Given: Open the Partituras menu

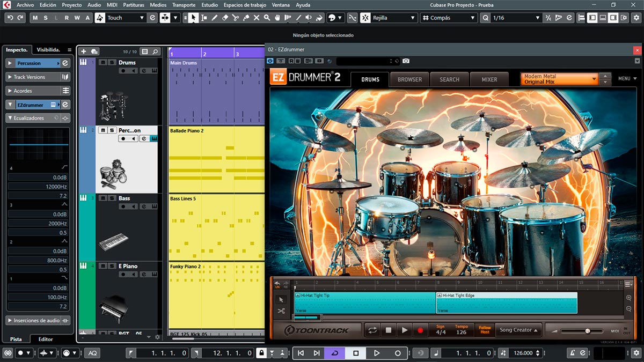Looking at the screenshot, I should coord(133,5).
